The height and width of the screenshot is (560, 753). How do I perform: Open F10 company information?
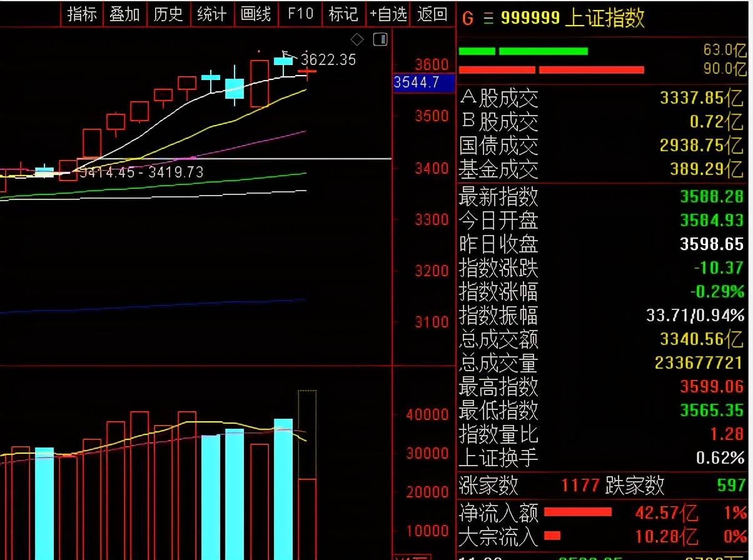click(300, 14)
